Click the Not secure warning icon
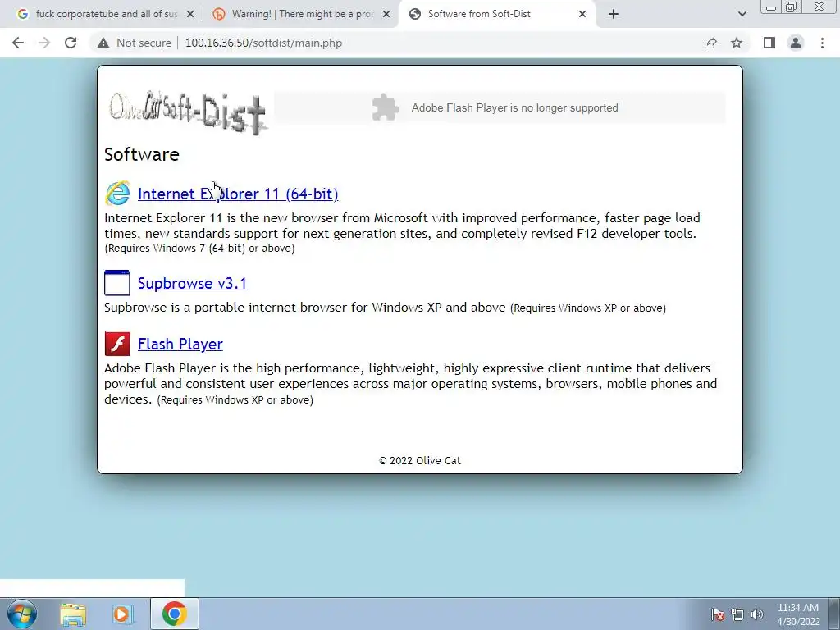Viewport: 840px width, 630px height. point(103,43)
